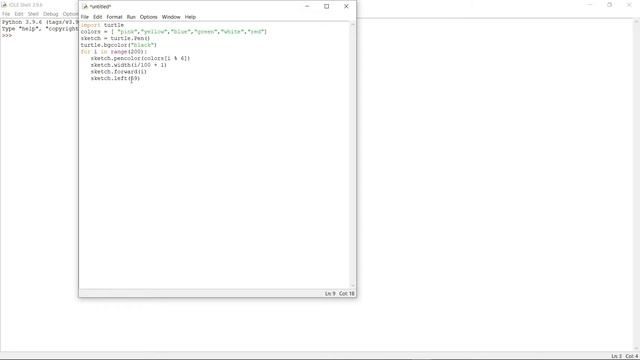
Task: Click the "red" string in colors list
Action: (256, 31)
